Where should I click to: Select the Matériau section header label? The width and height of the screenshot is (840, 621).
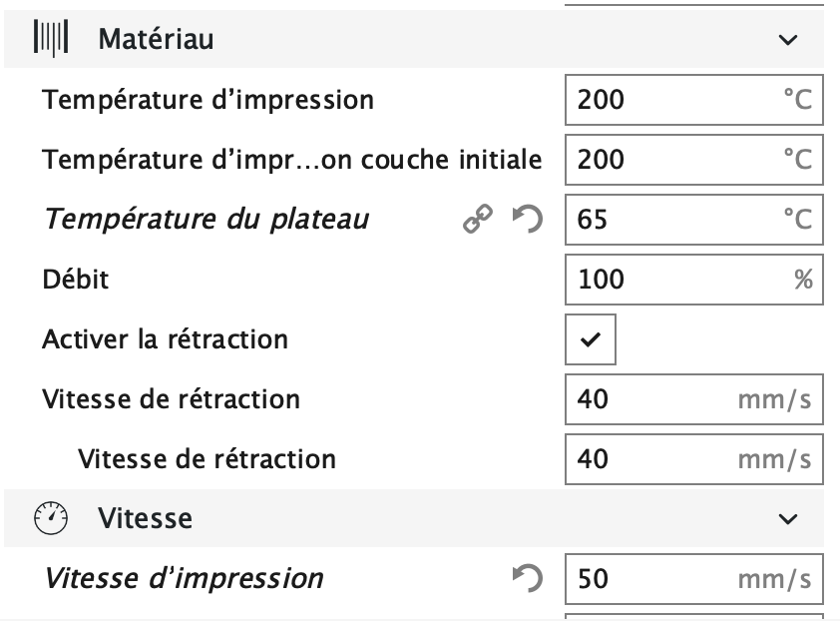(x=156, y=40)
